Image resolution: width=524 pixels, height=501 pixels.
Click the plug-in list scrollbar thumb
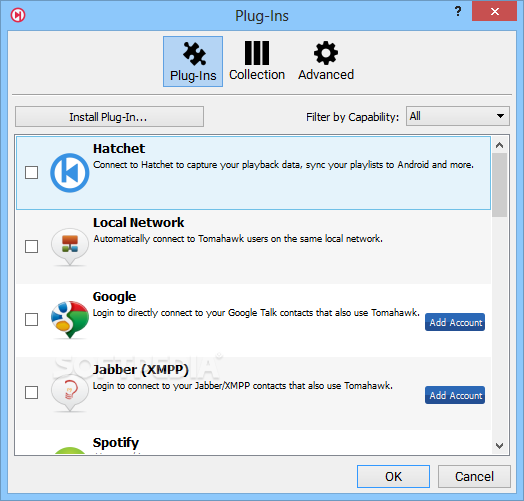(500, 185)
